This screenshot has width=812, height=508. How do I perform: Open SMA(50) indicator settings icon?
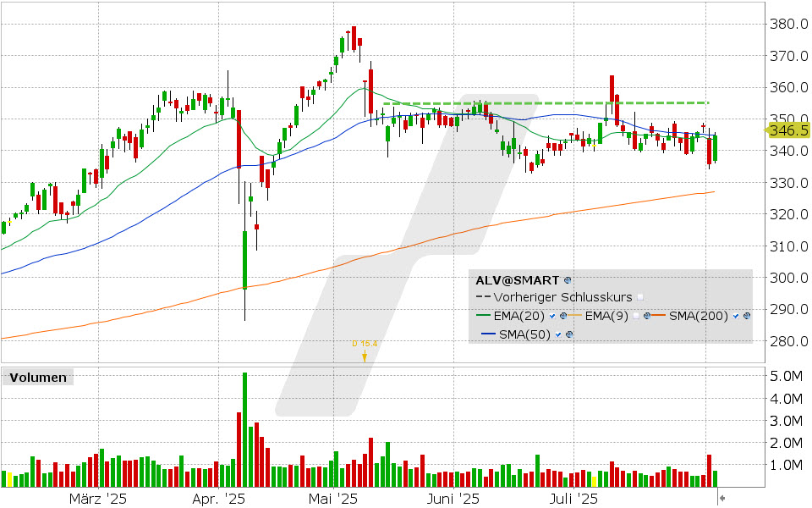pyautogui.click(x=569, y=334)
